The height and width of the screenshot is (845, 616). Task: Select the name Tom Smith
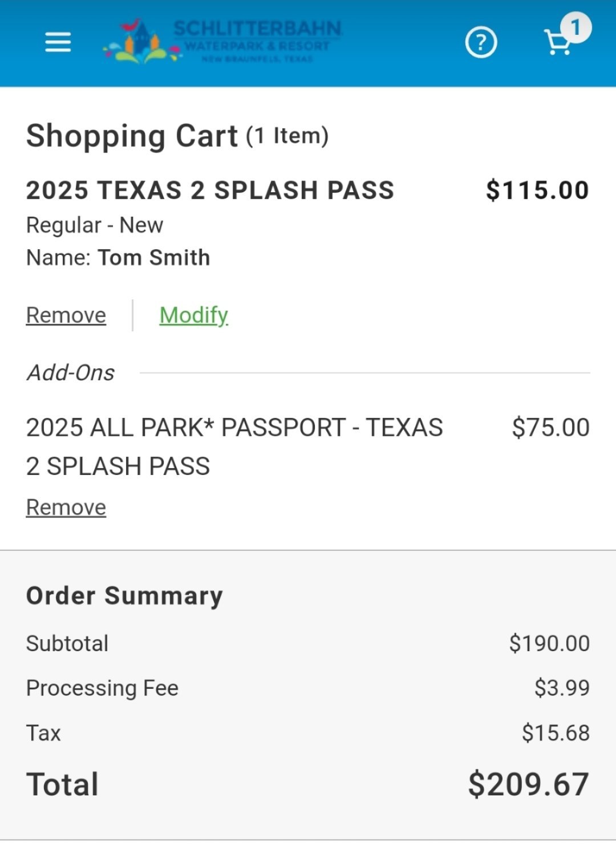(154, 258)
